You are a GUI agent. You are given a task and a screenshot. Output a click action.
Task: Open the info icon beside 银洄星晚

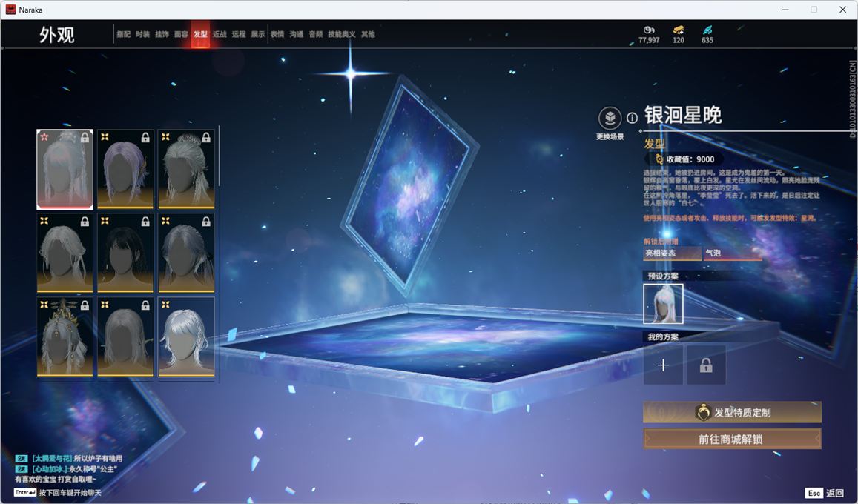tap(632, 118)
